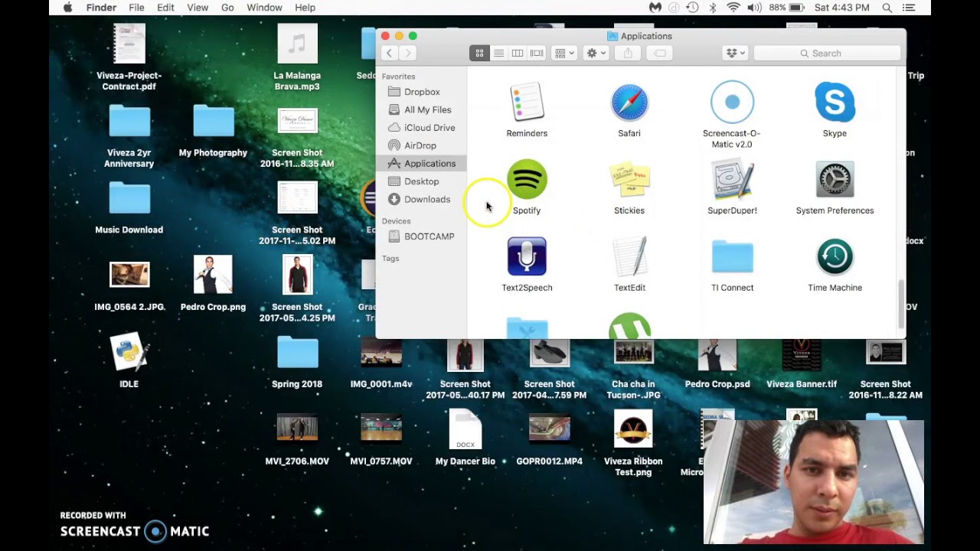
Task: Click the Share toolbar button
Action: click(628, 53)
